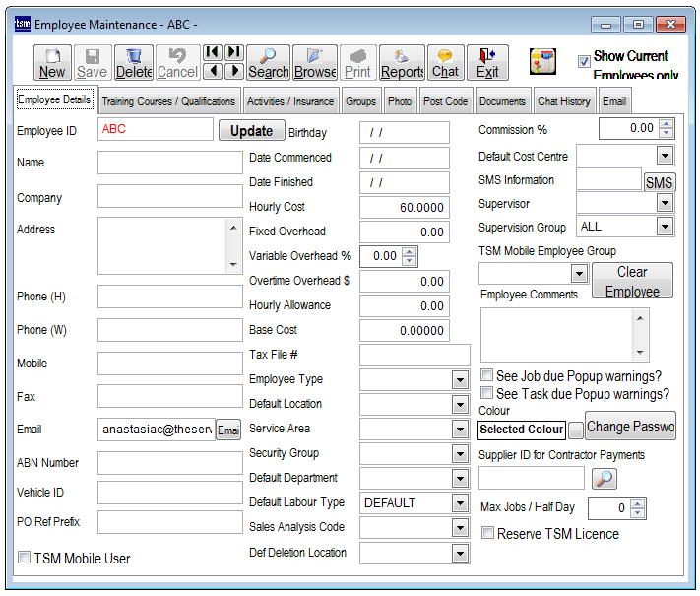Click the Update button beside Employee ID
This screenshot has width=700, height=596.
(251, 131)
